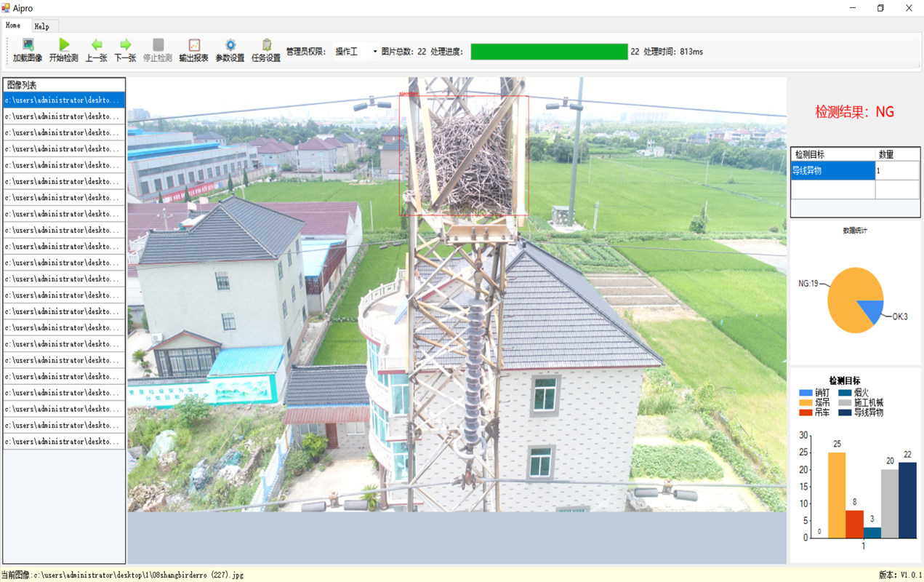Click the dark blue 导线异物 bar in chart
The height and width of the screenshot is (582, 924).
click(x=907, y=501)
